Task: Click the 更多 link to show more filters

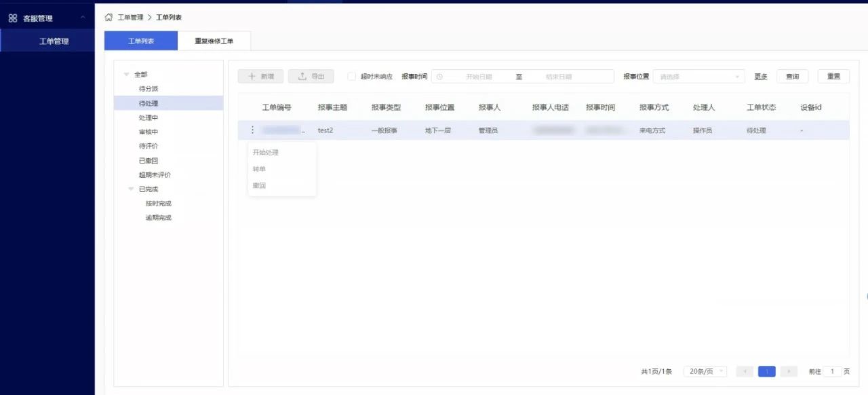Action: point(760,76)
